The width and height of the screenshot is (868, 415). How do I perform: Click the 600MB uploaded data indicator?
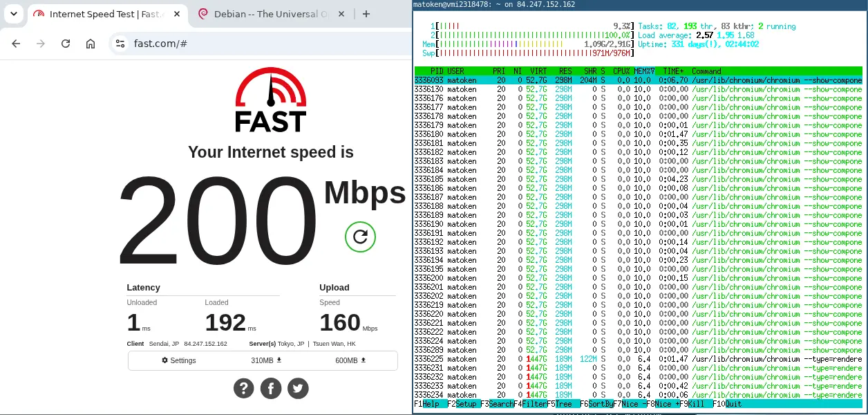coord(351,360)
